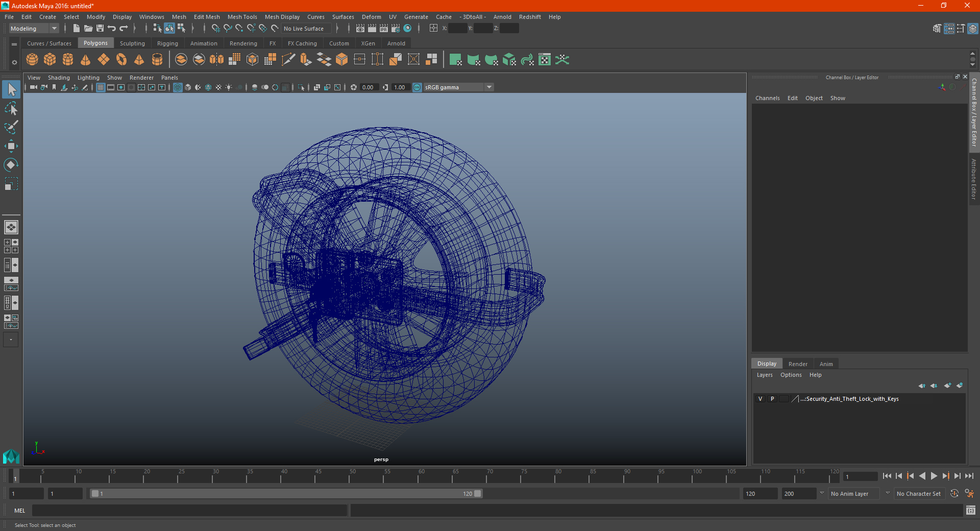The height and width of the screenshot is (531, 980).
Task: Create a polygon torus from the shelf
Action: [x=121, y=60]
